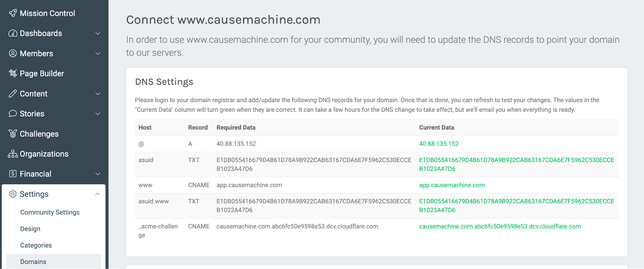644x269 pixels.
Task: Click the www host cell
Action: tap(145, 185)
